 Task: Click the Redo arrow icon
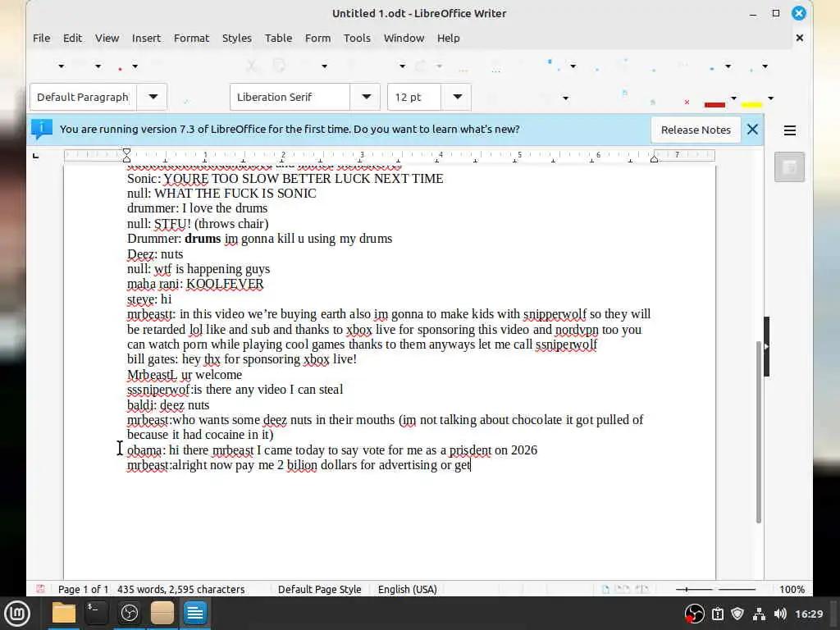coord(421,66)
